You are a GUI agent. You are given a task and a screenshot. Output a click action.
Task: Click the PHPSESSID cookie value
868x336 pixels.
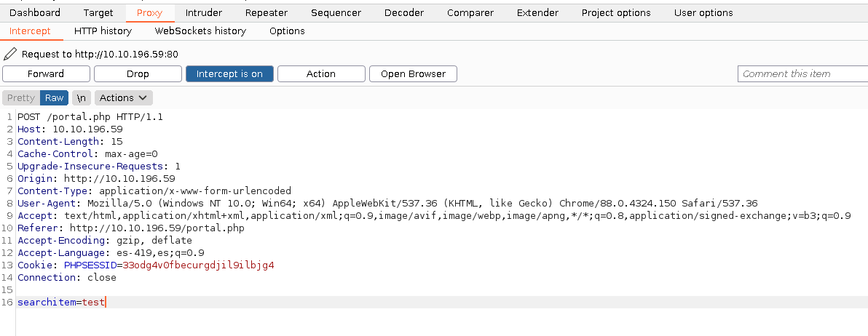[198, 265]
